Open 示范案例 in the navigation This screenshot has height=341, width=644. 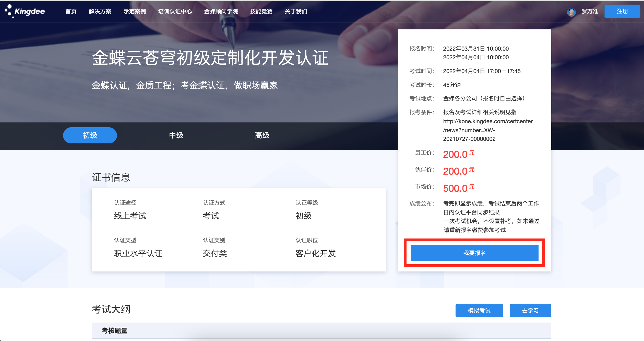[135, 12]
